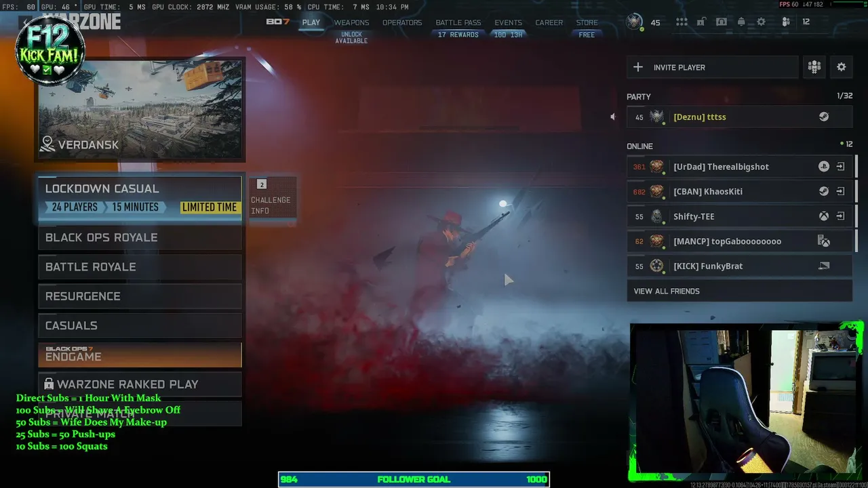Select the Lockdown Casual mode
The width and height of the screenshot is (868, 488).
point(140,199)
